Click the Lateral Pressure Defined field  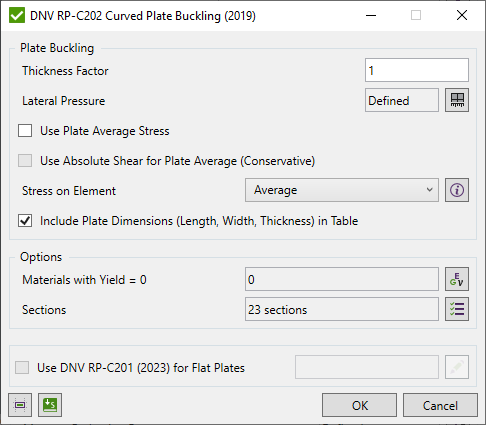402,100
